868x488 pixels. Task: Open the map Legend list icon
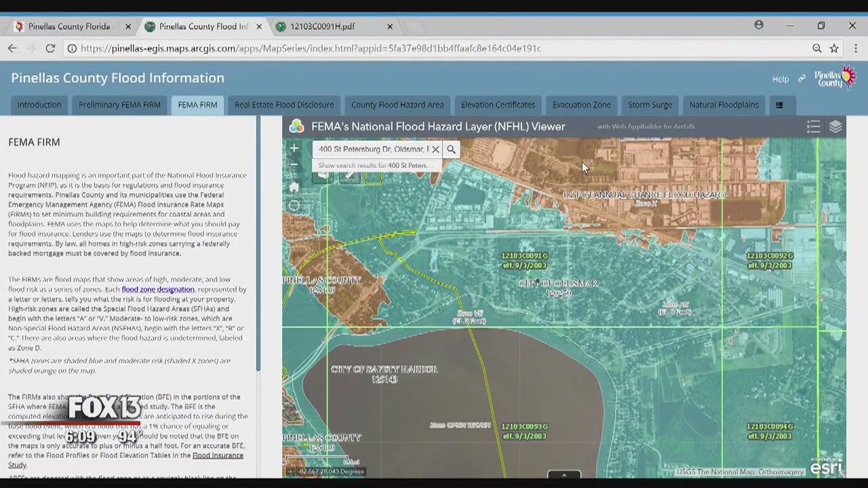(x=813, y=127)
